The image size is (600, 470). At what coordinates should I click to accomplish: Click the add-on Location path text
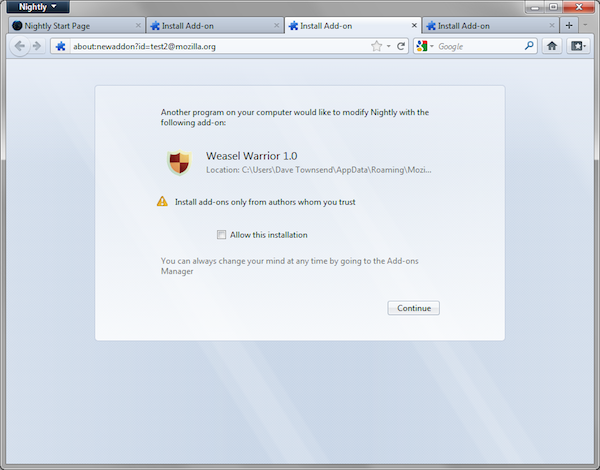pyautogui.click(x=318, y=170)
